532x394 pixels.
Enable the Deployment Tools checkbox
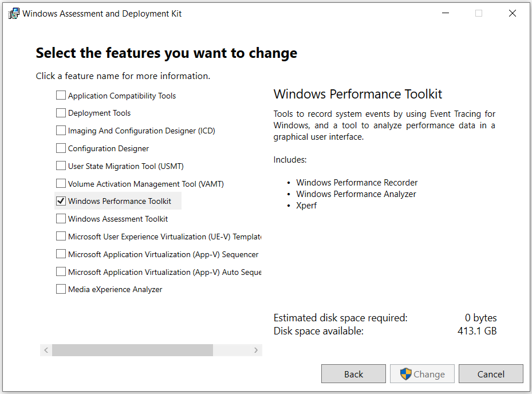pos(61,113)
